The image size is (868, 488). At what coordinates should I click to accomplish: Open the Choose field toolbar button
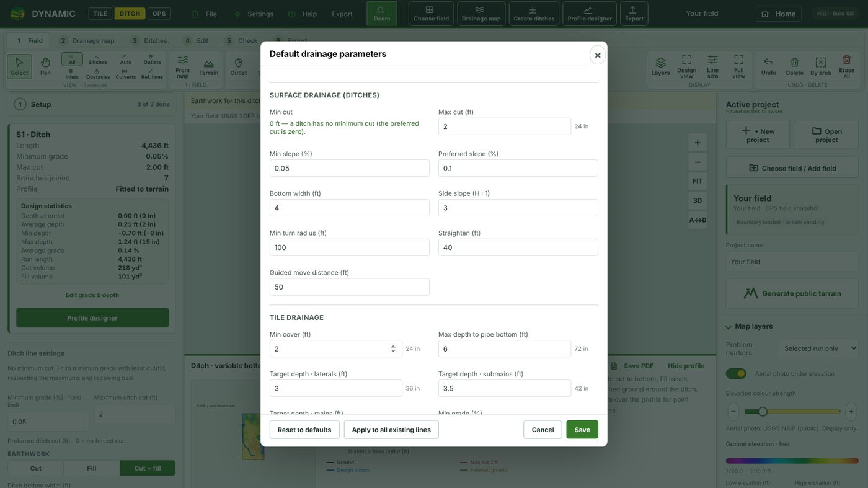click(x=431, y=13)
